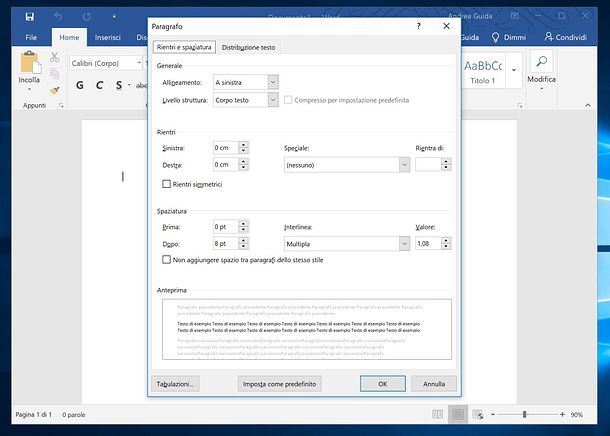
Task: Increase Valore with the up arrow
Action: (x=446, y=240)
